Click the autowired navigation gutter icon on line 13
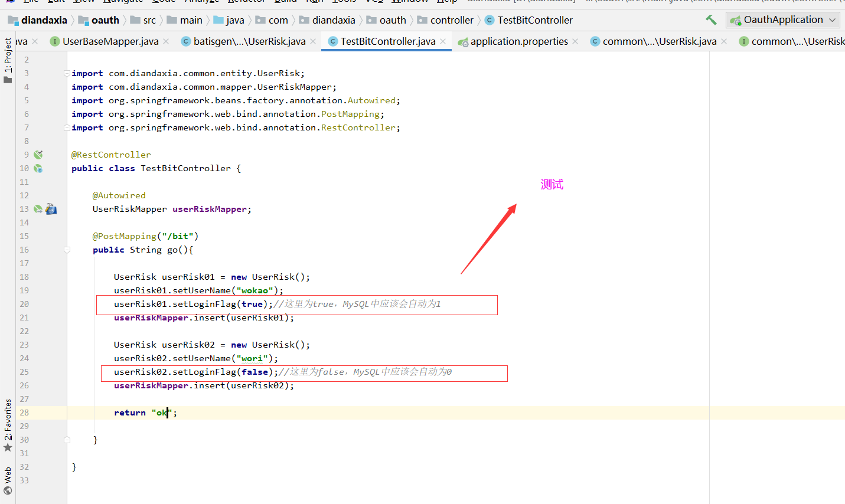This screenshot has height=504, width=845. pos(38,209)
